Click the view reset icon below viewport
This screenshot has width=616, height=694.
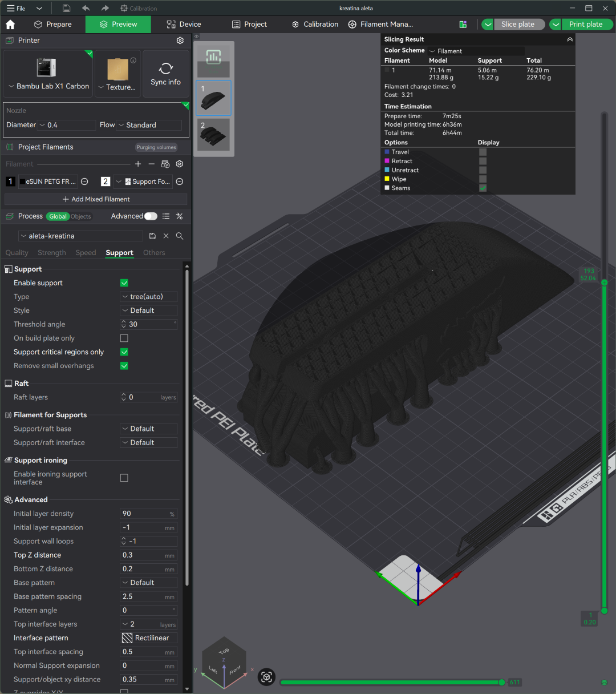click(266, 677)
